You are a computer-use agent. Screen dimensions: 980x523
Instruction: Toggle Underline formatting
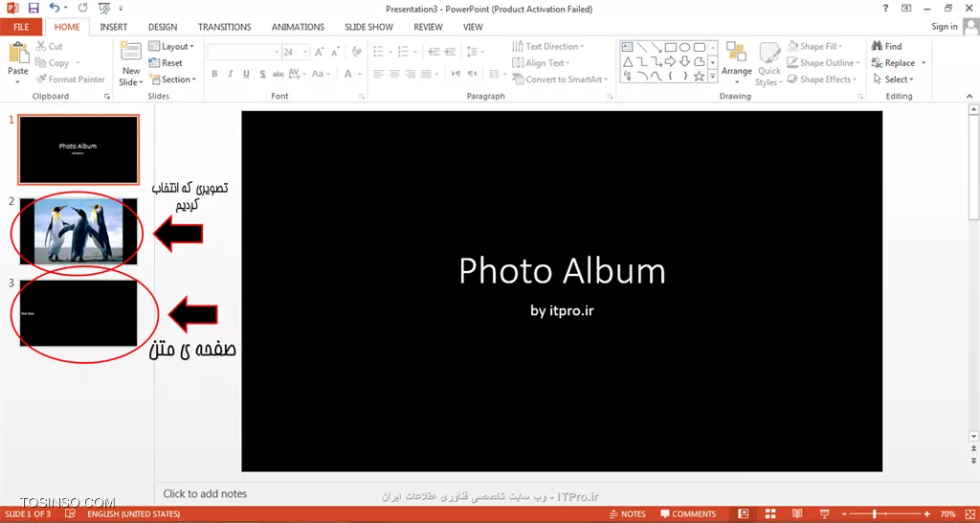click(x=246, y=73)
